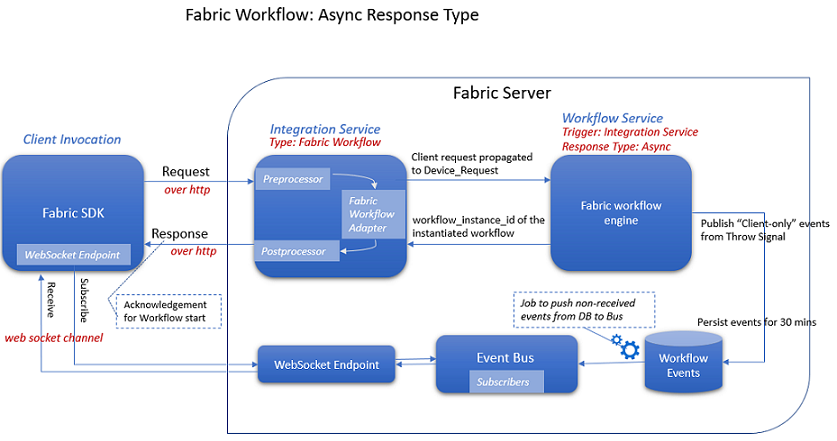
Task: Click the Postprocessor block
Action: 292,251
